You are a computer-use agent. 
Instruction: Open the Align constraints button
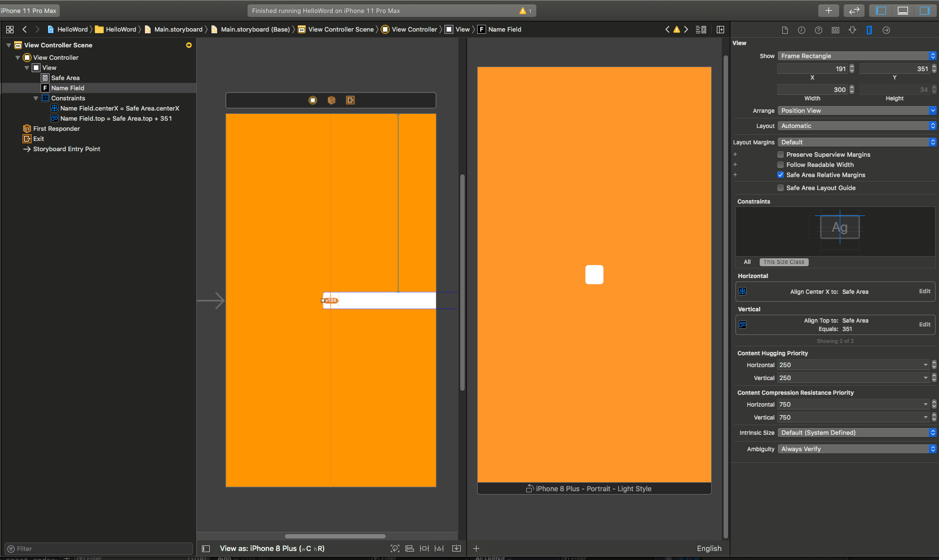[409, 548]
